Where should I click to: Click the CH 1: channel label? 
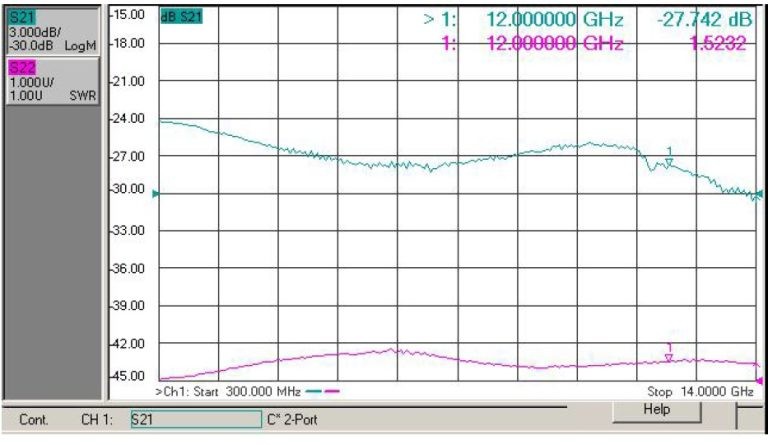pos(97,420)
